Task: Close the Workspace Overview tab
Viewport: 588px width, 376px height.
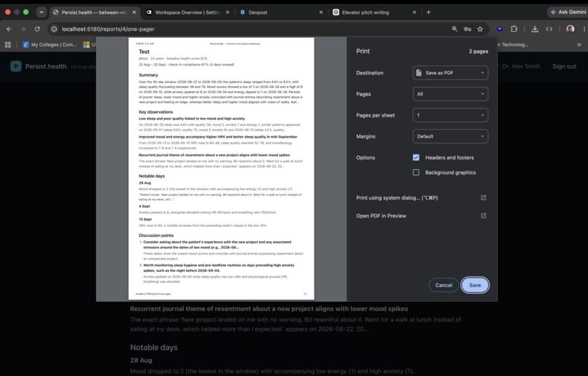Action: 228,12
